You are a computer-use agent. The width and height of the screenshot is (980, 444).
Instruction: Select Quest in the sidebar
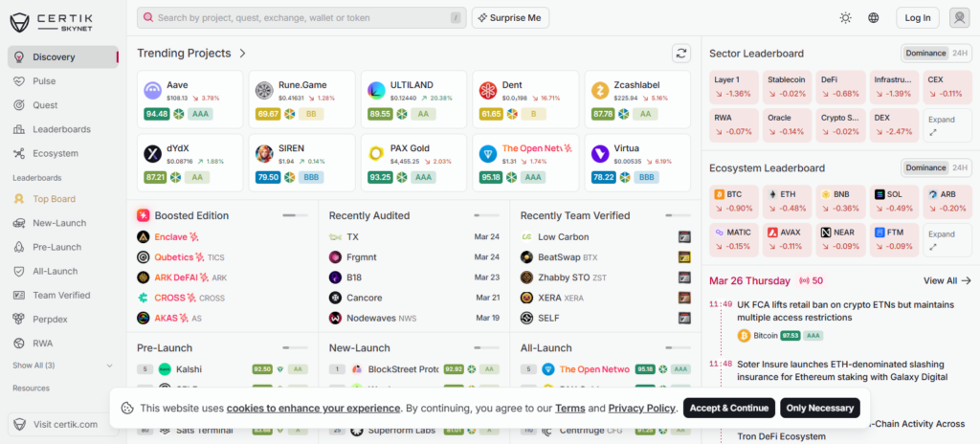45,105
